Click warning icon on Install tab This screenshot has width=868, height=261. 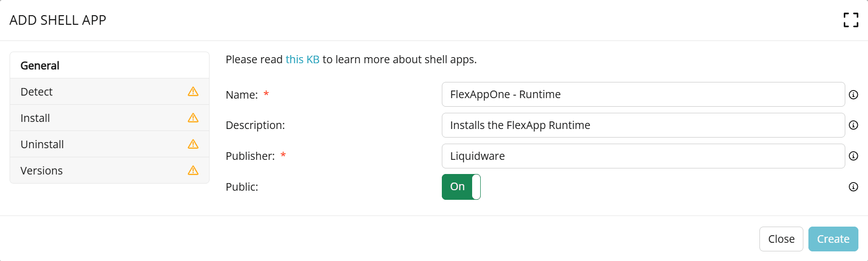click(x=193, y=118)
